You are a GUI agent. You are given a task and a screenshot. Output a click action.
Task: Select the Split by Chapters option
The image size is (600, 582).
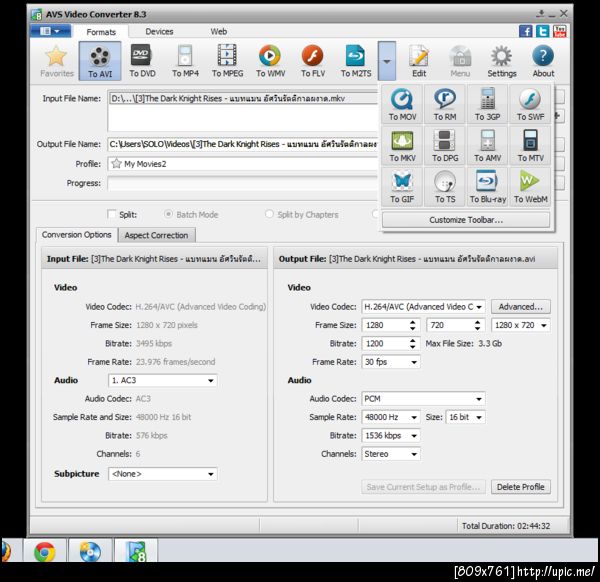pos(269,214)
